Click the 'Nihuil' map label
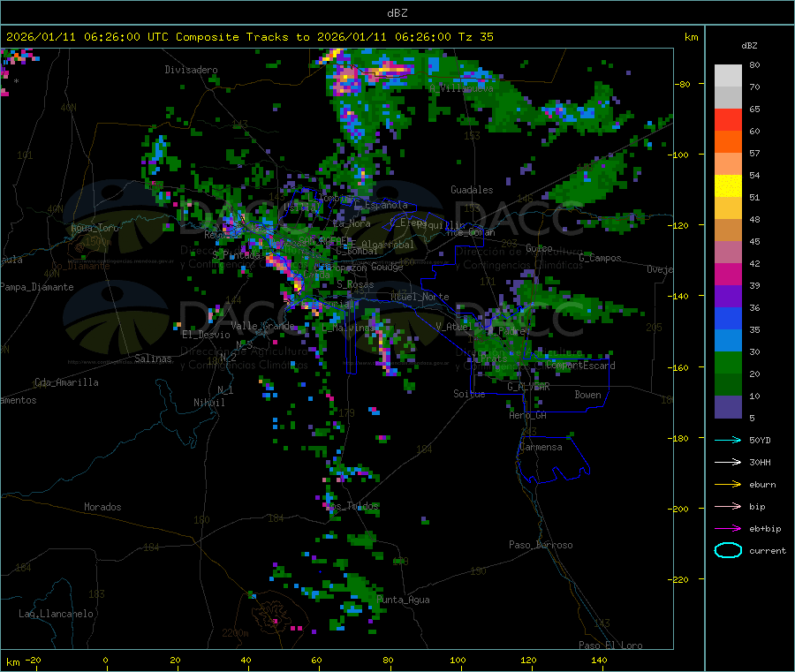Screen dimensions: 795x672 208,403
